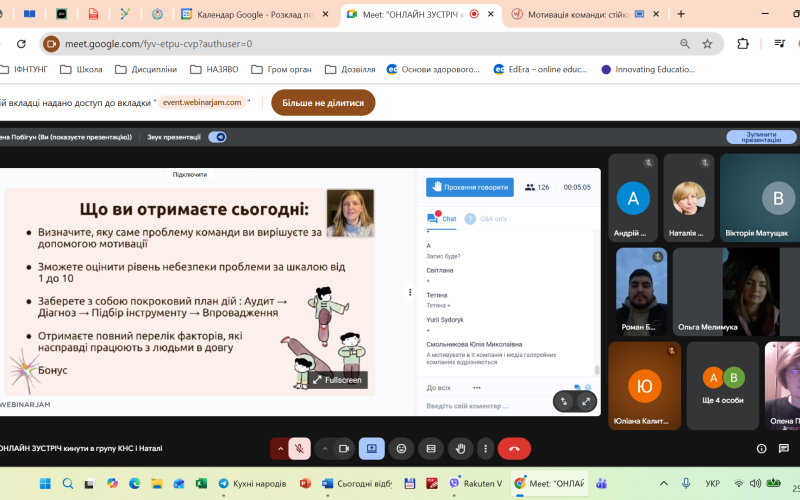Click the Fullscreen button on slide
The width and height of the screenshot is (800, 500).
pos(338,380)
